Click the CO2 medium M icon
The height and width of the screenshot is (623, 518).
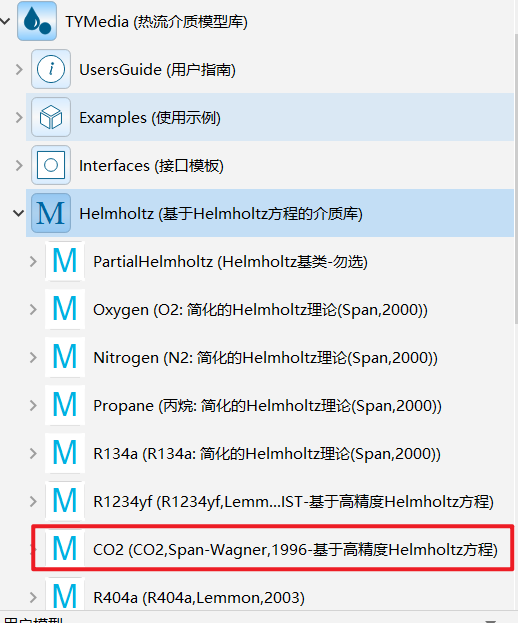[x=65, y=549]
